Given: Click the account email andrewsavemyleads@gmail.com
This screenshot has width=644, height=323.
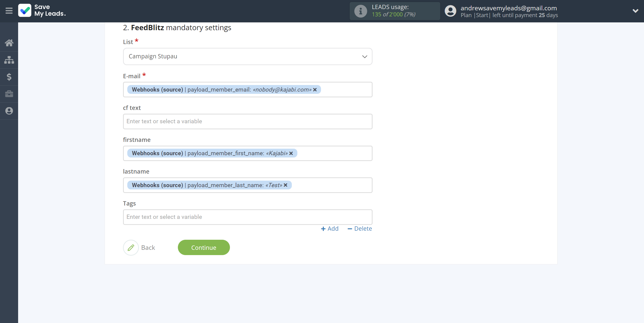Looking at the screenshot, I should (x=509, y=8).
